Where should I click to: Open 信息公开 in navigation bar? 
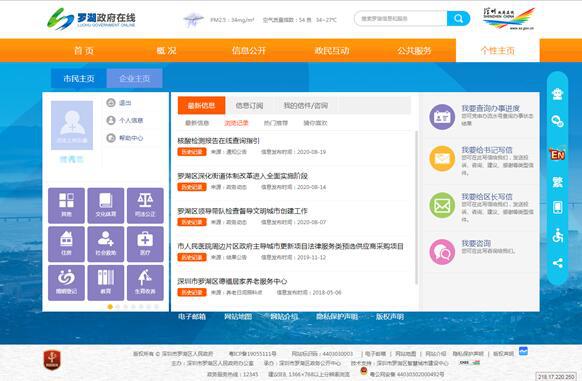[x=249, y=51]
